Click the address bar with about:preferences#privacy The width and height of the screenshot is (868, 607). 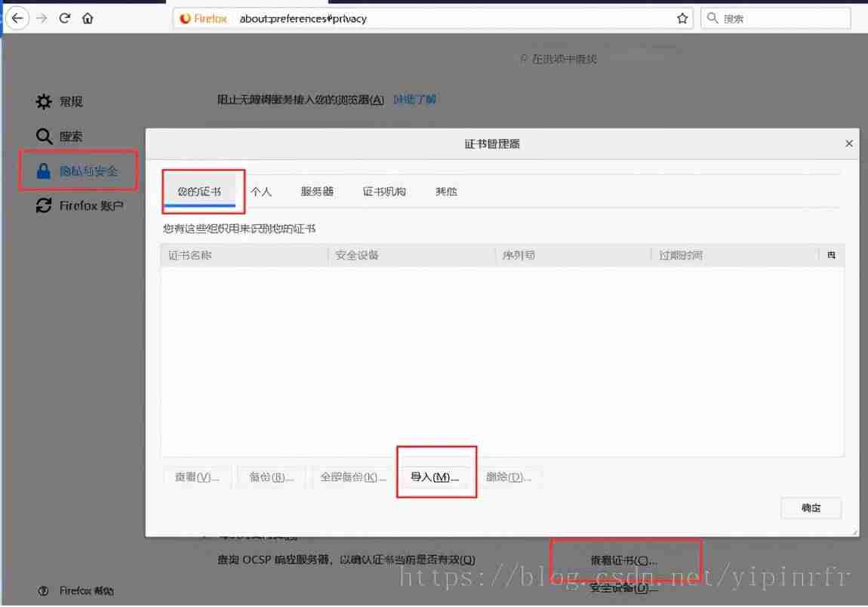point(432,18)
